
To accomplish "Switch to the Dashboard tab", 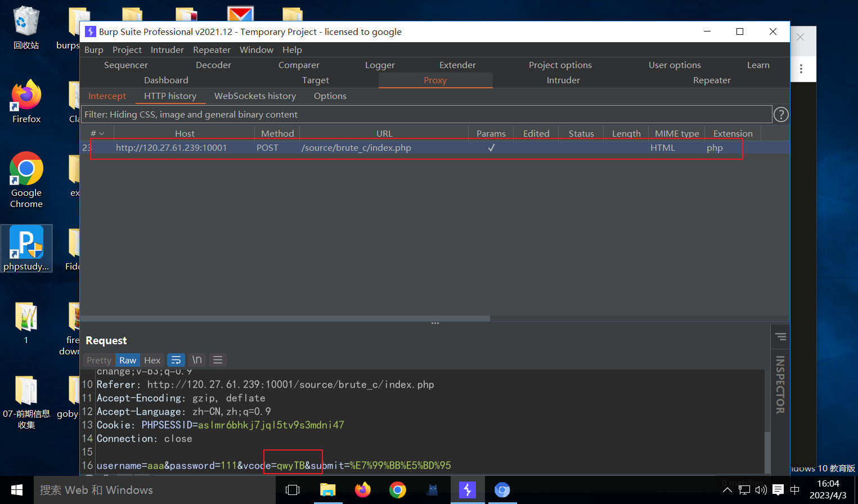I will [166, 80].
